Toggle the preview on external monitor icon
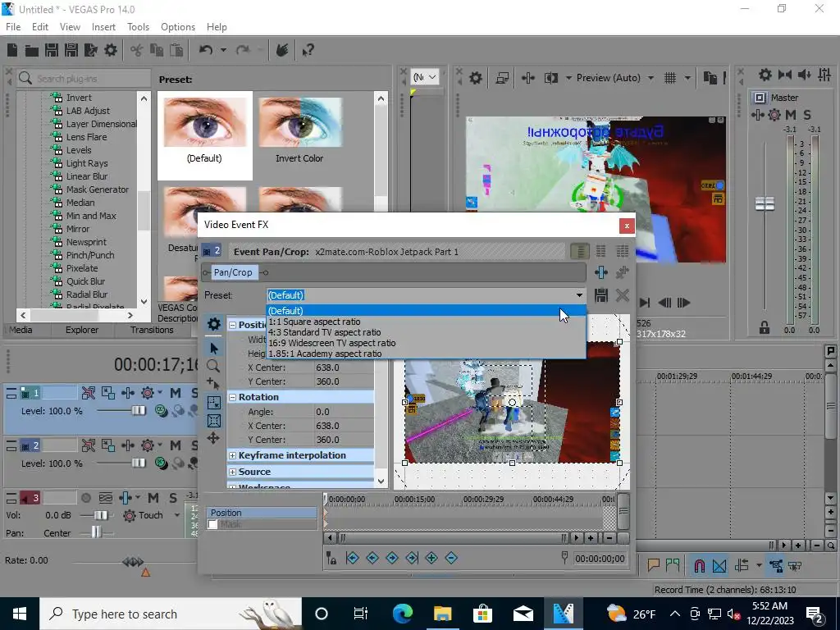 pyautogui.click(x=502, y=78)
